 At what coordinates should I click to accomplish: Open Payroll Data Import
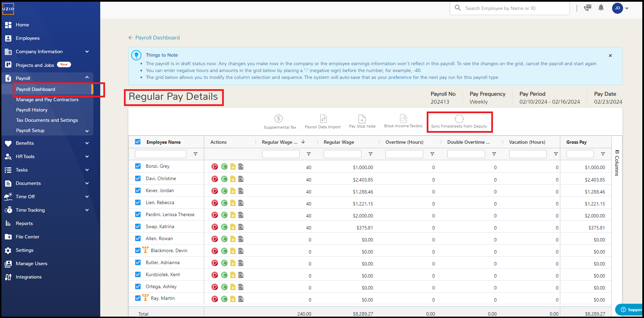323,122
